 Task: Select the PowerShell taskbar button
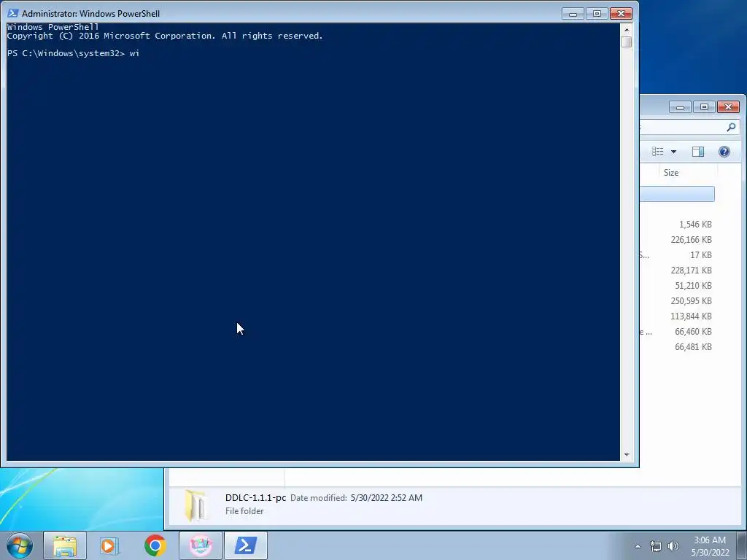246,545
